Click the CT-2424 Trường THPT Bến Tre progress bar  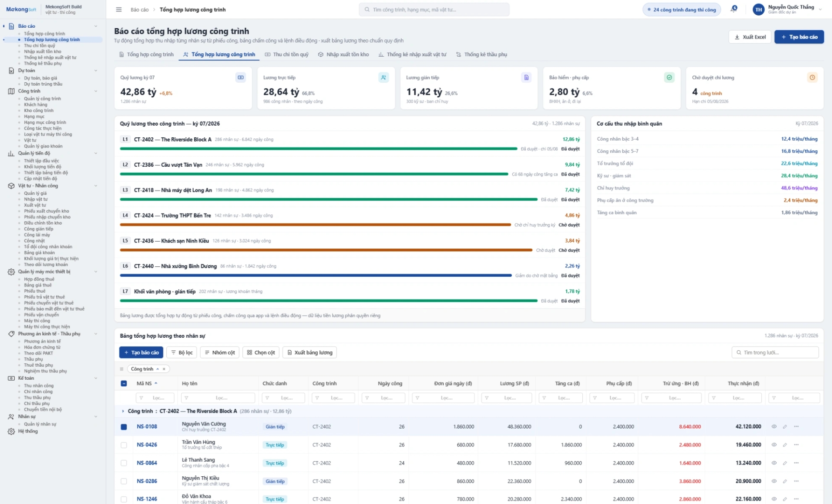pyautogui.click(x=315, y=225)
